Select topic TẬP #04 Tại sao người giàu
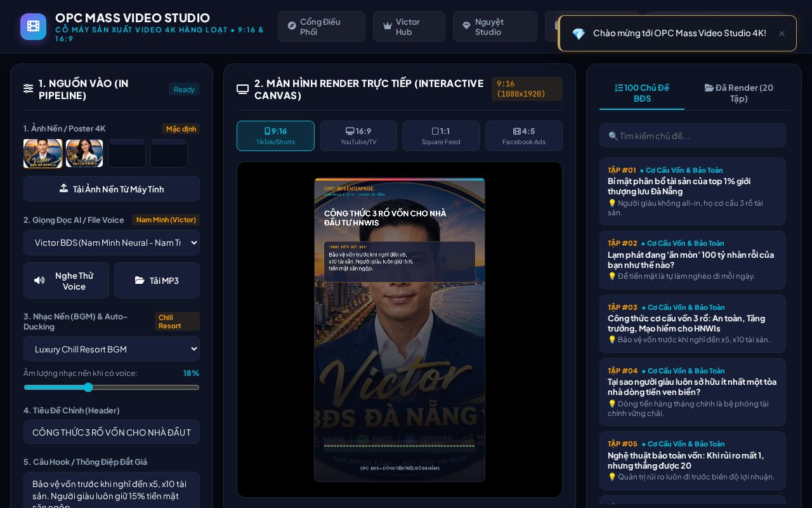The width and height of the screenshot is (812, 508). (x=693, y=392)
